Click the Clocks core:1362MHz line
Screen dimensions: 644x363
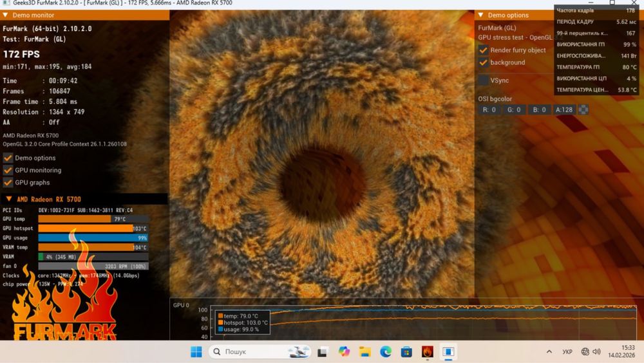(71, 275)
